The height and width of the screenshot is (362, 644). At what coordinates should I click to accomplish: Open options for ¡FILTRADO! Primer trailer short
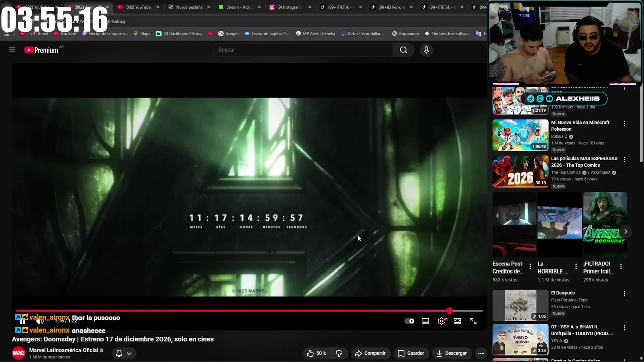point(621,266)
